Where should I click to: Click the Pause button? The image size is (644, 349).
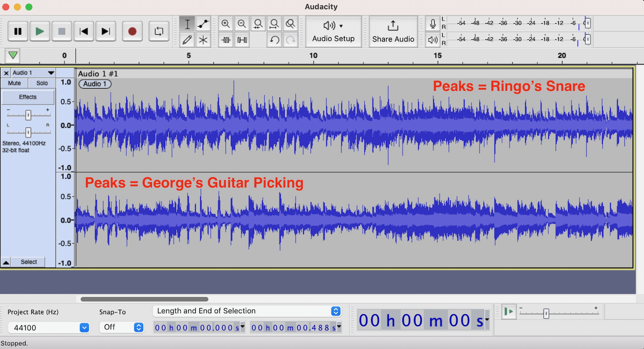pyautogui.click(x=18, y=31)
